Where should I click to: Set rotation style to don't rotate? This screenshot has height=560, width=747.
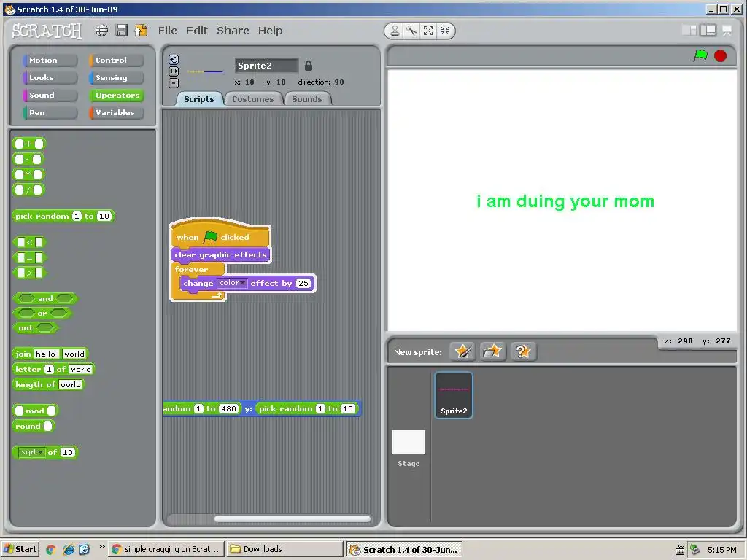tap(174, 82)
